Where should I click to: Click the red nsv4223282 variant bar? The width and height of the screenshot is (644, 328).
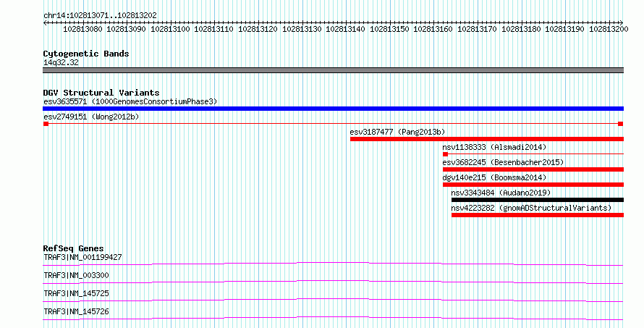coord(538,215)
